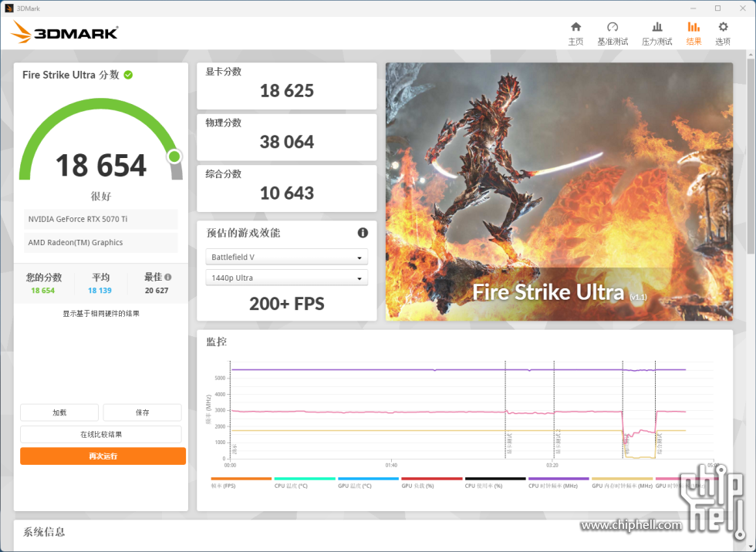Click the green validation checkmark icon

tap(128, 75)
